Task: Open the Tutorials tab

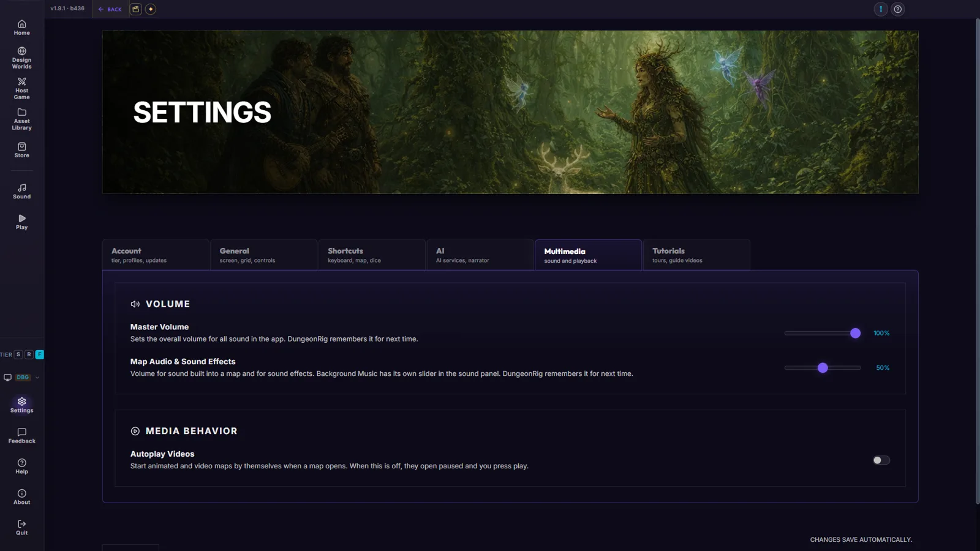Action: (x=696, y=255)
